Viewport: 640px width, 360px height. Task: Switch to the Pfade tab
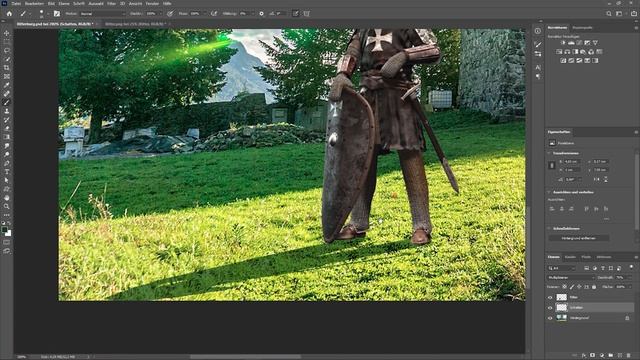point(586,257)
